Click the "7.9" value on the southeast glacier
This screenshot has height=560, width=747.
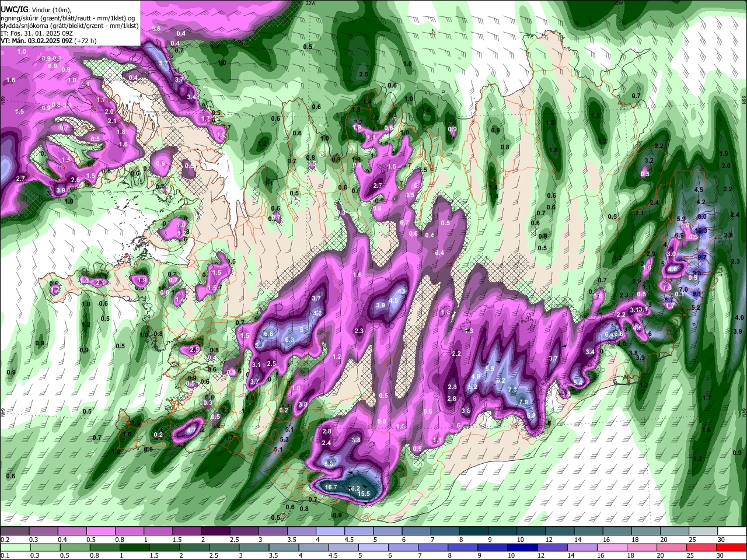(x=523, y=402)
